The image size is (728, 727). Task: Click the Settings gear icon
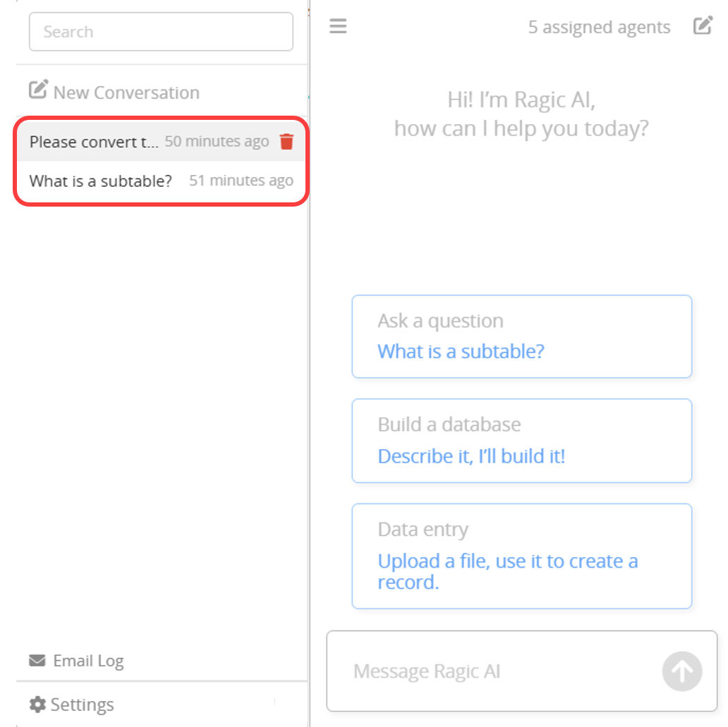[x=37, y=704]
